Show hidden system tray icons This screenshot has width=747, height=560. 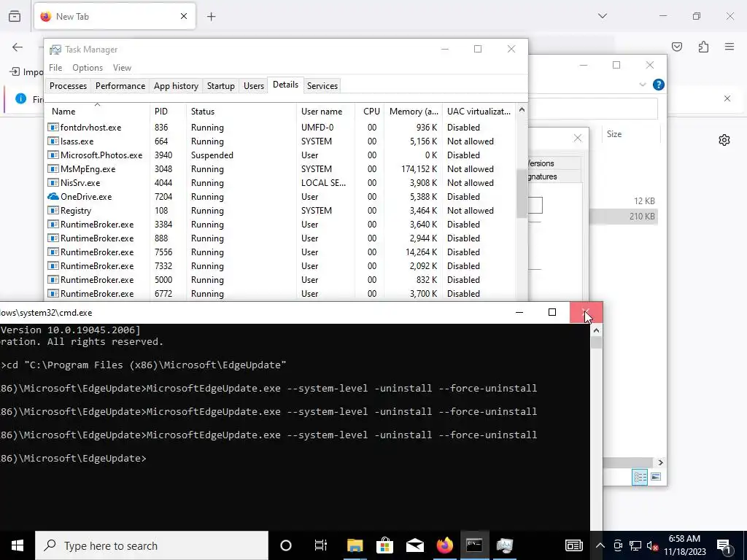tap(600, 545)
